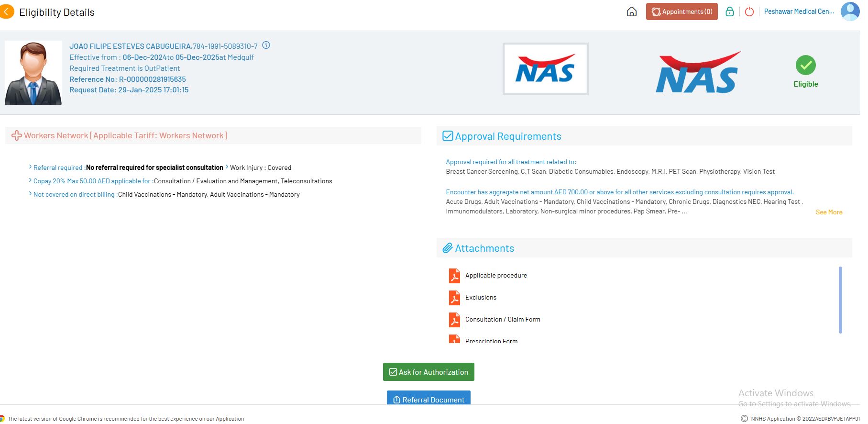Expand the Referral required row chevron
This screenshot has width=868, height=424.
pos(30,167)
